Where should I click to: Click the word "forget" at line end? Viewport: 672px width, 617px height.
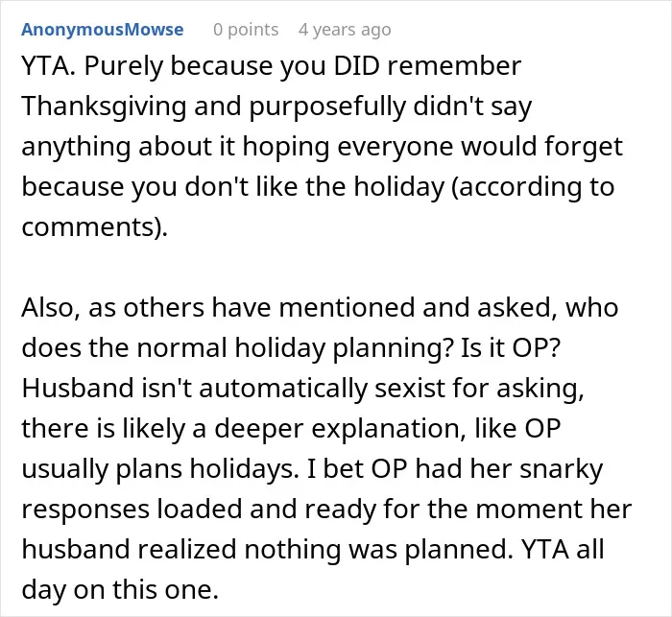(584, 147)
